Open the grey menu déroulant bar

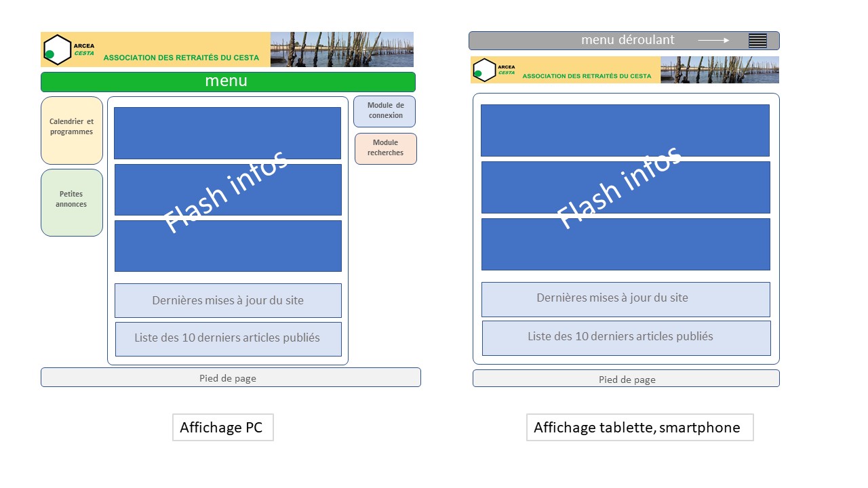point(624,41)
